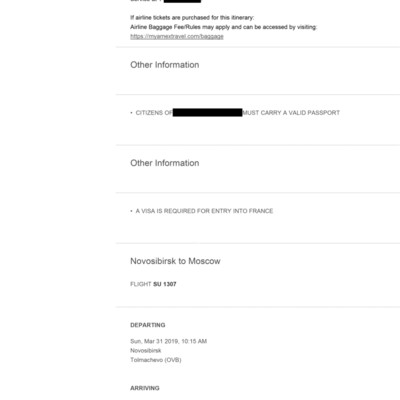The height and width of the screenshot is (400, 400).
Task: Click the Novosibirsk to Moscow heading
Action: (175, 261)
